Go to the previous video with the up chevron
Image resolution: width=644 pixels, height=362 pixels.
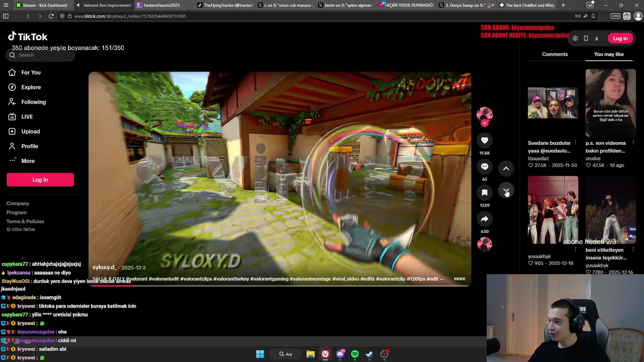[x=506, y=168]
